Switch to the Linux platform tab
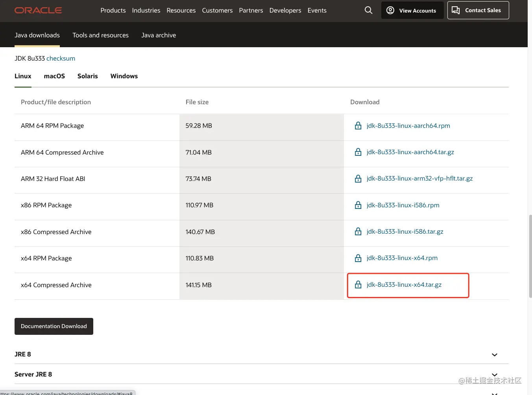 click(x=23, y=76)
